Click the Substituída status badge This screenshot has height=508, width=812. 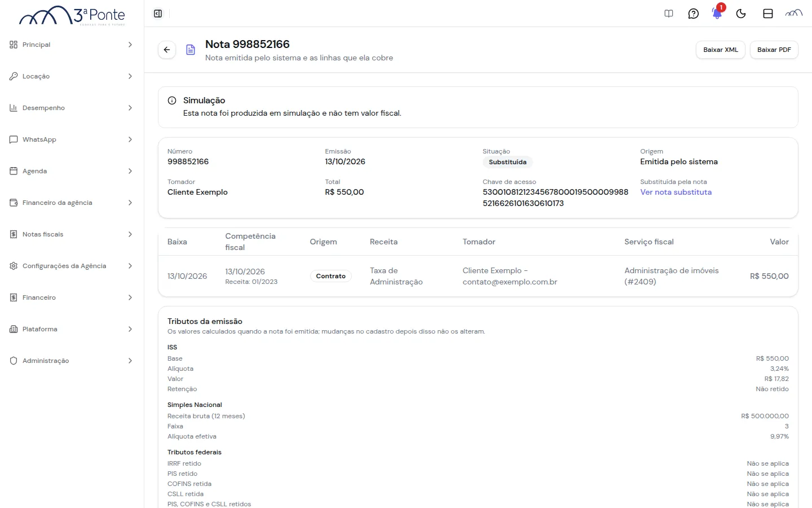pyautogui.click(x=507, y=162)
